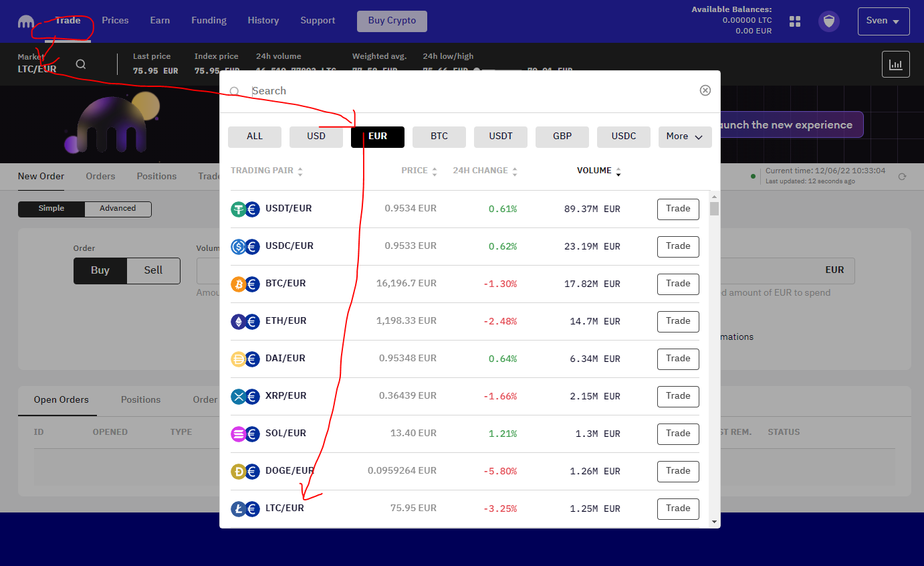Click the LTC/EUR coin pair icon

(245, 509)
